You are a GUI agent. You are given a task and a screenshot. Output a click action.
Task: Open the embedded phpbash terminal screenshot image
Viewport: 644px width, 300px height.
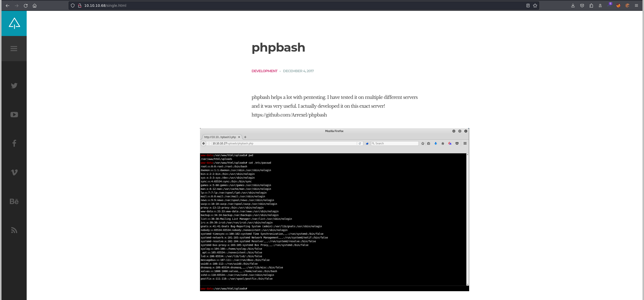point(335,210)
